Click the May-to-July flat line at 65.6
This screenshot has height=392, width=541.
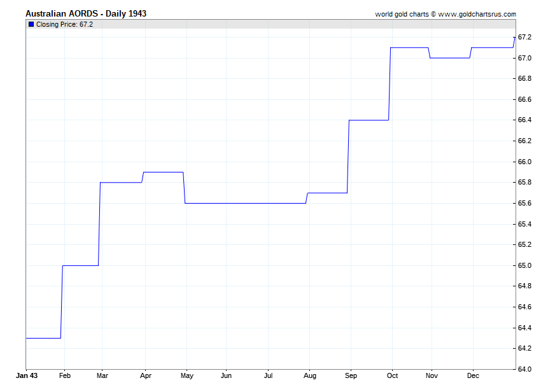(245, 203)
